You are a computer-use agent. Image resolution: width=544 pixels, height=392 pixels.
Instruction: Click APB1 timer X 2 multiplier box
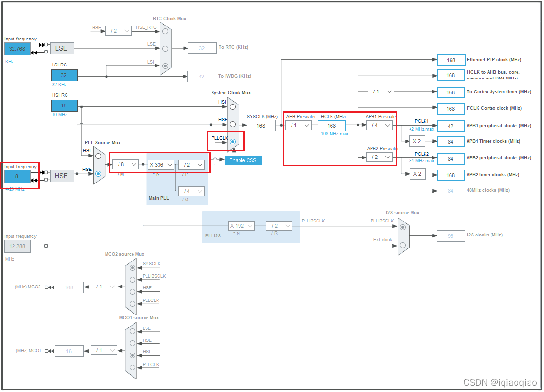pyautogui.click(x=417, y=141)
